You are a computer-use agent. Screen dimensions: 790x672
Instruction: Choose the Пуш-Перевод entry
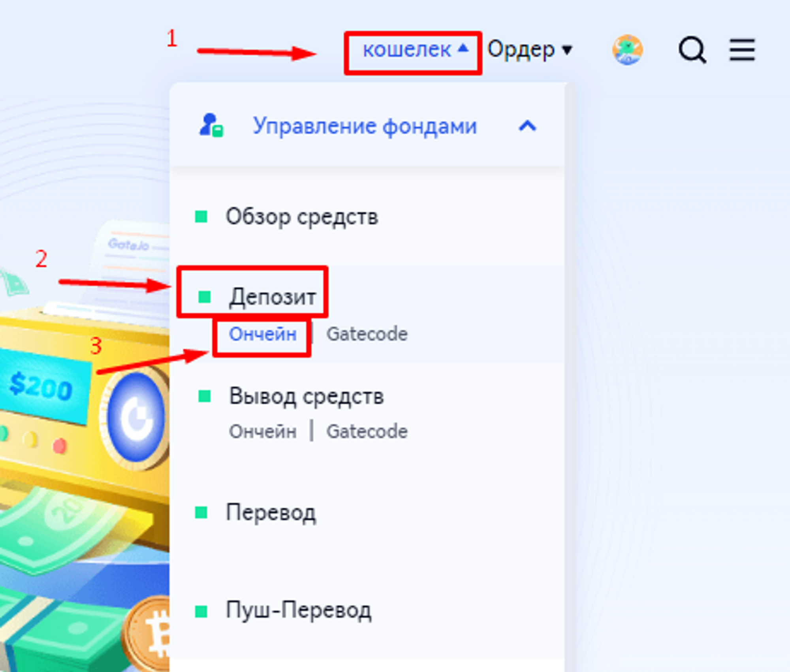(299, 611)
